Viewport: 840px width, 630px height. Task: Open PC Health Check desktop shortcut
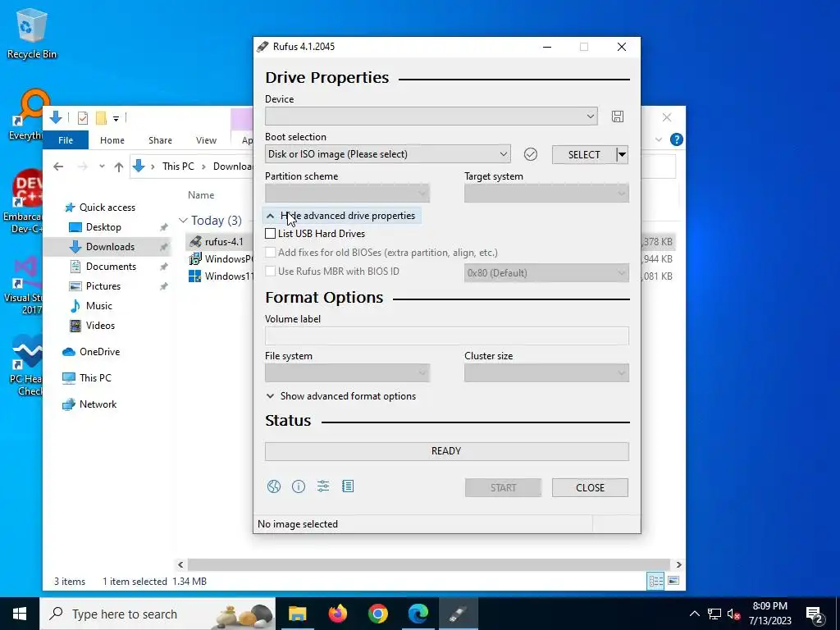25,366
